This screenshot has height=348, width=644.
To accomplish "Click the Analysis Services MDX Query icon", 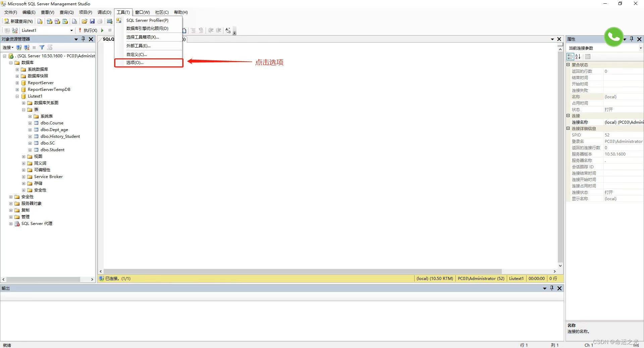I will coord(49,21).
